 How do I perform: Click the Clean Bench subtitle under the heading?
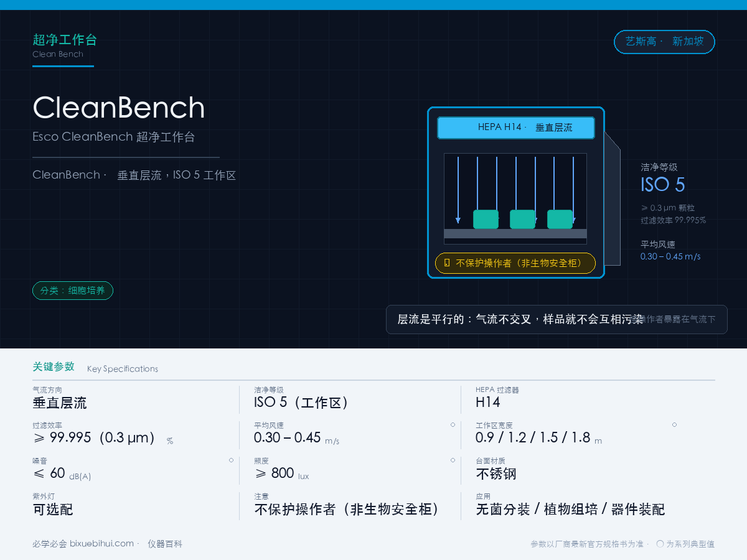pos(58,54)
